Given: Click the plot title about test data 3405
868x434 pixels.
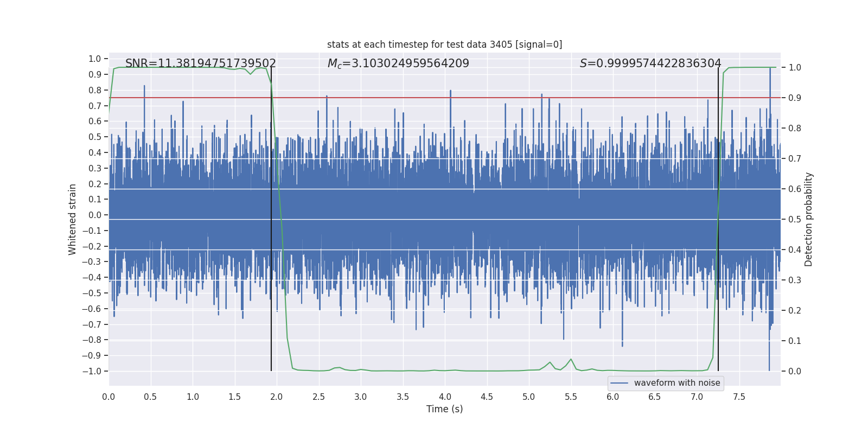Looking at the screenshot, I should click(444, 44).
